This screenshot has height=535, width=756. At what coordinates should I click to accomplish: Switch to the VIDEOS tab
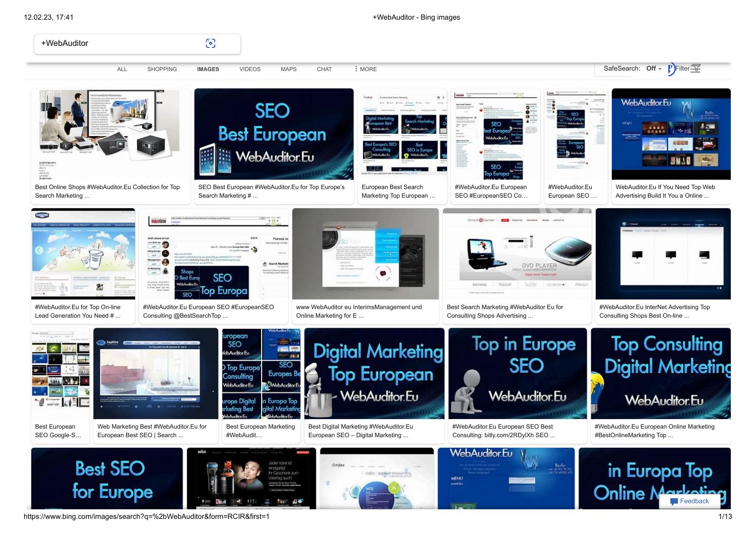[x=249, y=69]
